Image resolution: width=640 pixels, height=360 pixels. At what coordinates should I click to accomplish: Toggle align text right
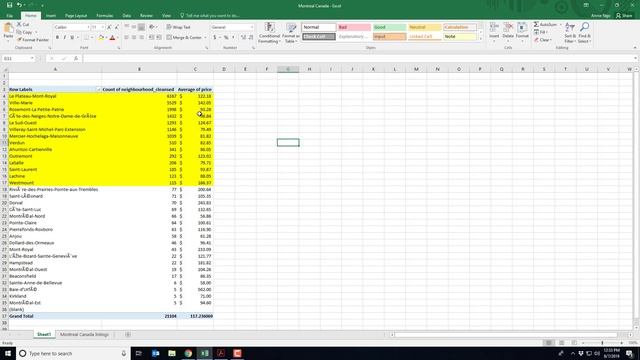coord(141,38)
